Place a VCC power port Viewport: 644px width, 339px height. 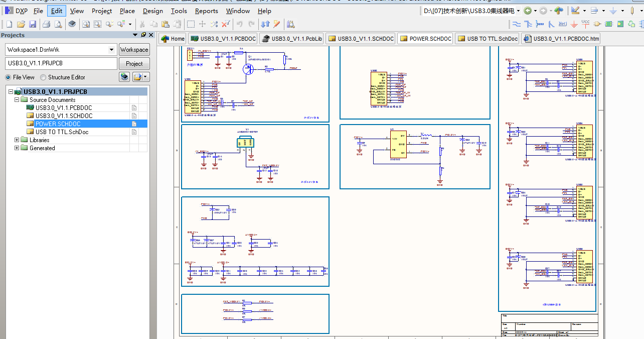coord(586,24)
